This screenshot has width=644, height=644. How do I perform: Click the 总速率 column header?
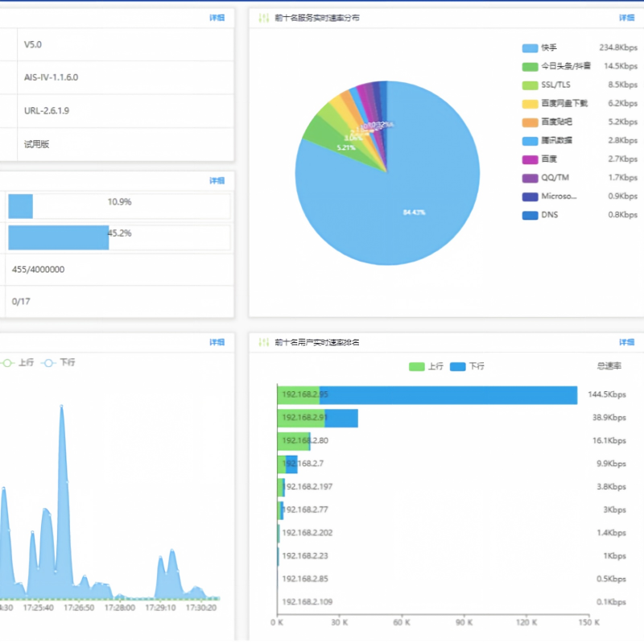(x=609, y=365)
